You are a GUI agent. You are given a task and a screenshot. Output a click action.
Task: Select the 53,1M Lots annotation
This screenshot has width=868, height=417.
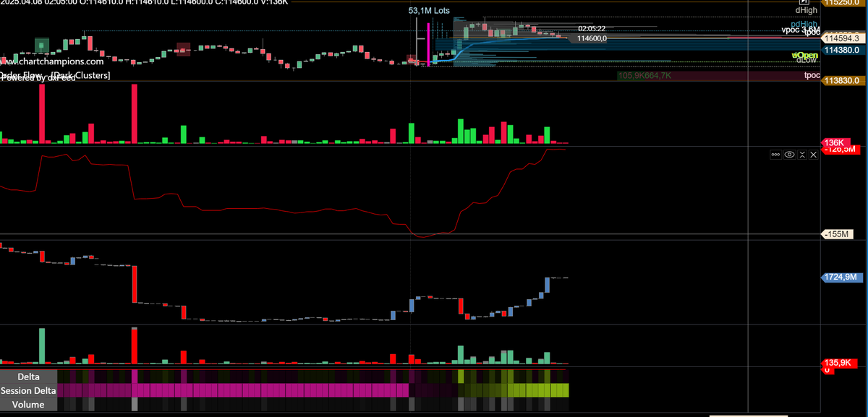click(429, 11)
